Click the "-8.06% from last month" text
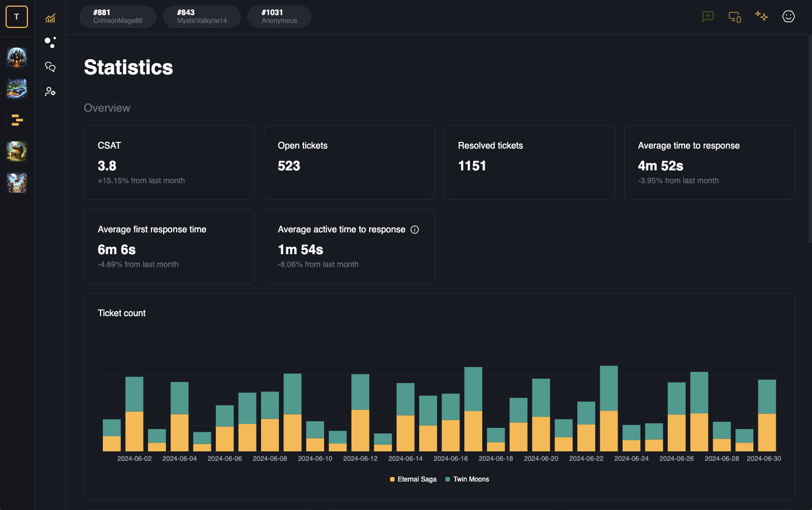 319,264
